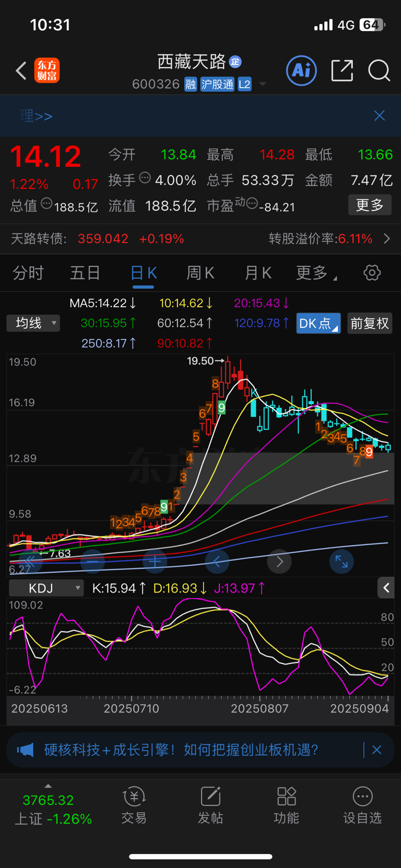Show 更多 quote details
401x868 pixels.
point(370,205)
